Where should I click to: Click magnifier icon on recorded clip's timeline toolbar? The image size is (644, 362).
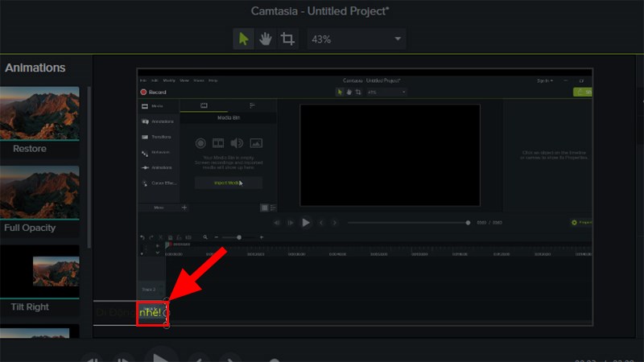click(205, 237)
